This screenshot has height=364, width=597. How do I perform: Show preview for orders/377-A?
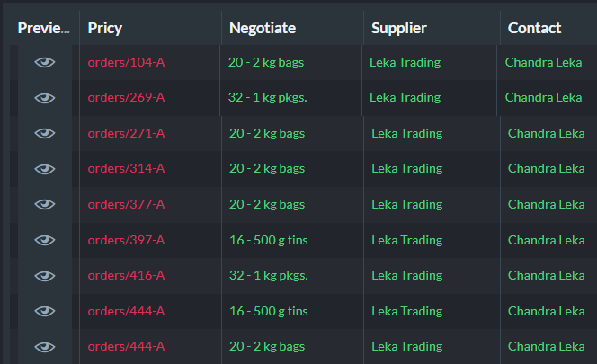(45, 204)
